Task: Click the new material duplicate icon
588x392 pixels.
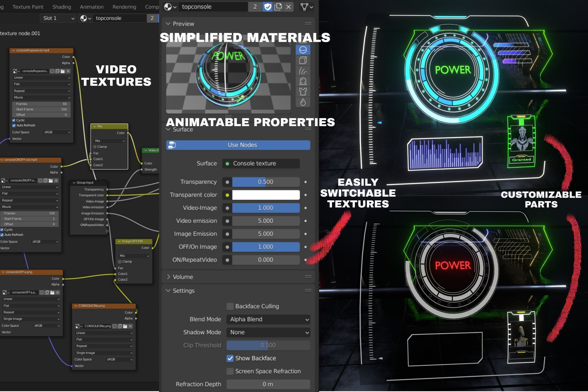Action: (278, 7)
